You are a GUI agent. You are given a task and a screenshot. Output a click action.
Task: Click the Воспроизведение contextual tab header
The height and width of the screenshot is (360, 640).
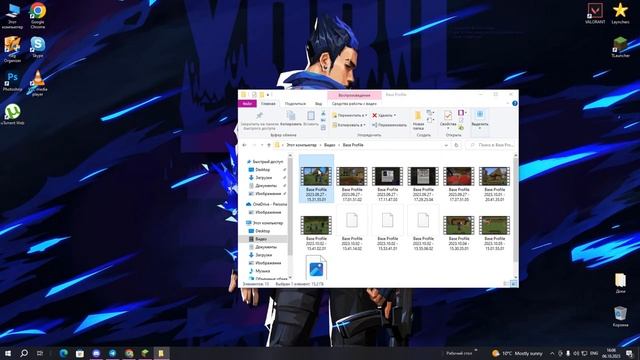point(354,95)
